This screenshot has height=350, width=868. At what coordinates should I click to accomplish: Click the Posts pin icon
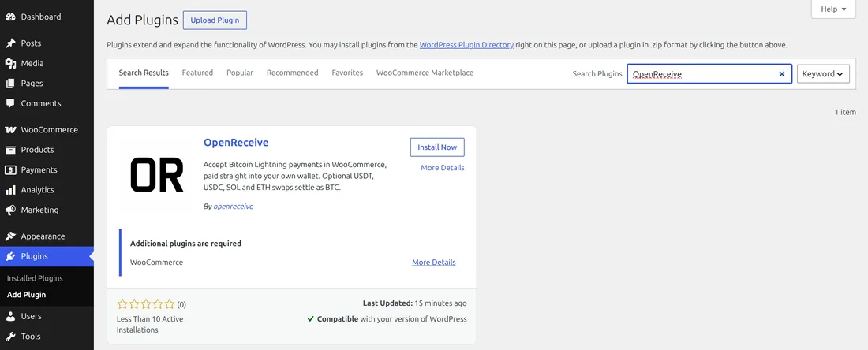click(10, 43)
